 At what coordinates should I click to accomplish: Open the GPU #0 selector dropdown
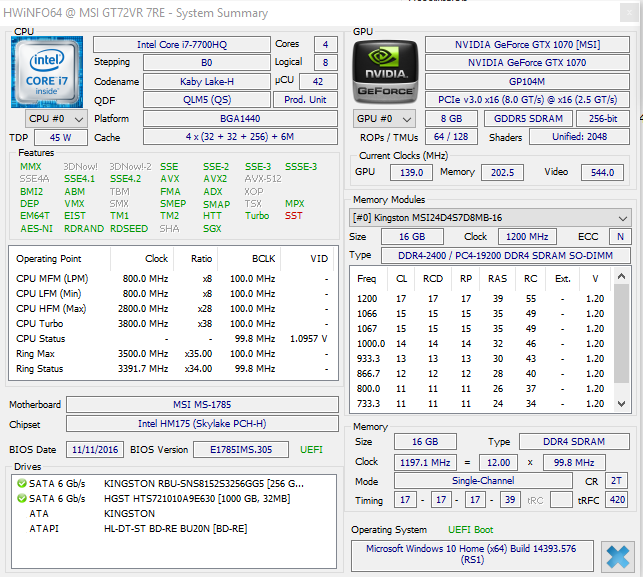(x=384, y=119)
